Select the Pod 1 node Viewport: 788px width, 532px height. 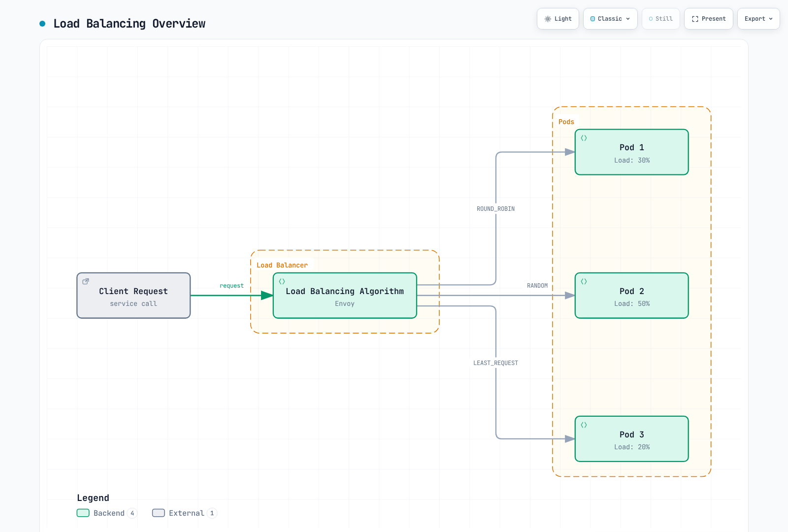tap(632, 152)
